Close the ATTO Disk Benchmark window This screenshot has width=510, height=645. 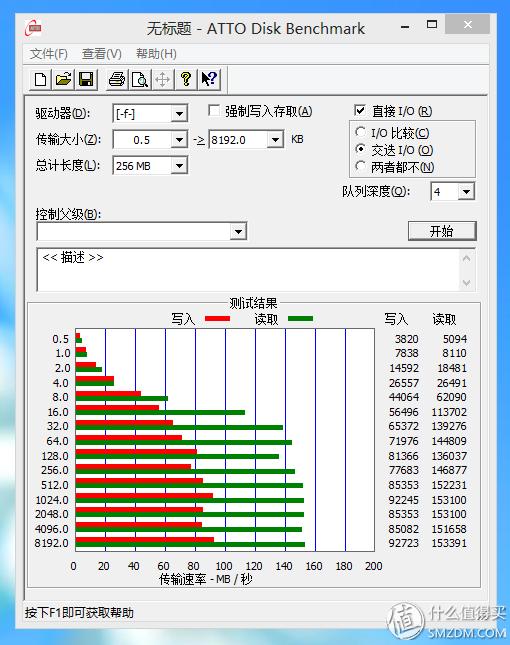pyautogui.click(x=468, y=25)
